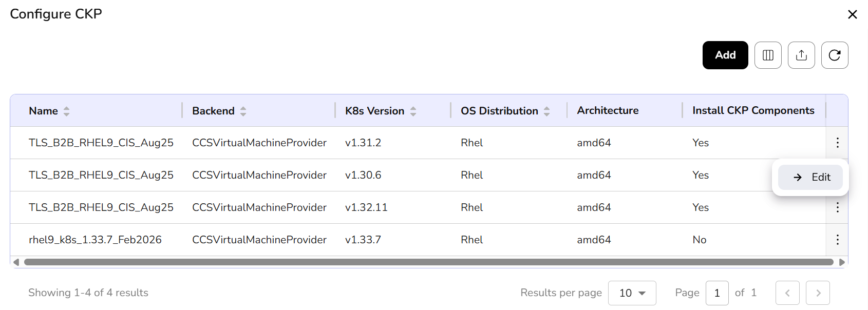The height and width of the screenshot is (310, 868).
Task: Refresh the CKP table
Action: [x=835, y=55]
